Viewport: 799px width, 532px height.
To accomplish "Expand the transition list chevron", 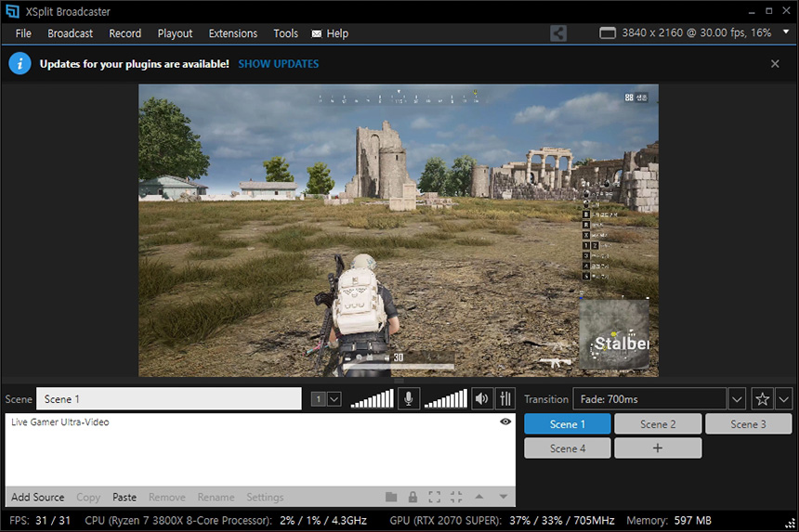I will pos(737,399).
